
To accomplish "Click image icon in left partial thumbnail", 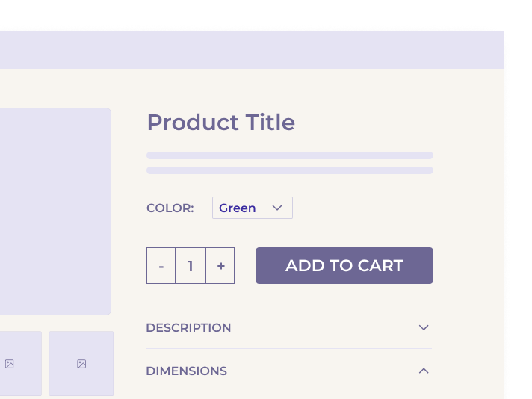I will click(x=10, y=364).
